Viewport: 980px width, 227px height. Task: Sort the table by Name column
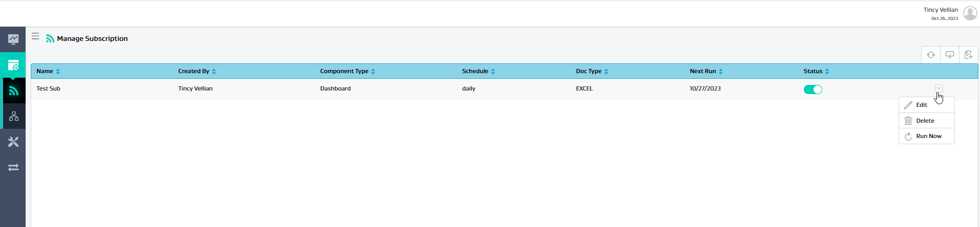tap(58, 72)
